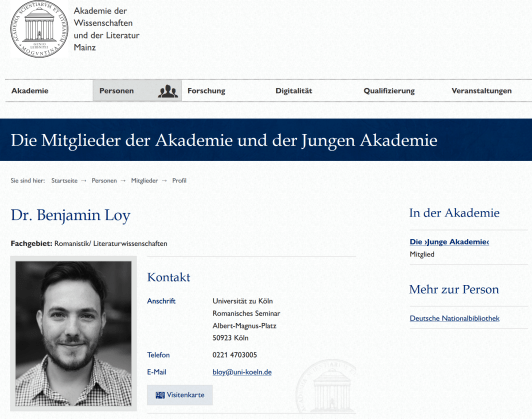Go to Mitglieder breadcrumb link
Image resolution: width=532 pixels, height=419 pixels.
coord(144,180)
